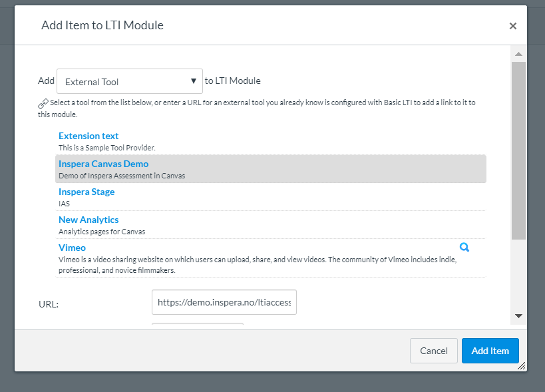Image resolution: width=545 pixels, height=392 pixels.
Task: Click into the URL input field
Action: pyautogui.click(x=224, y=302)
